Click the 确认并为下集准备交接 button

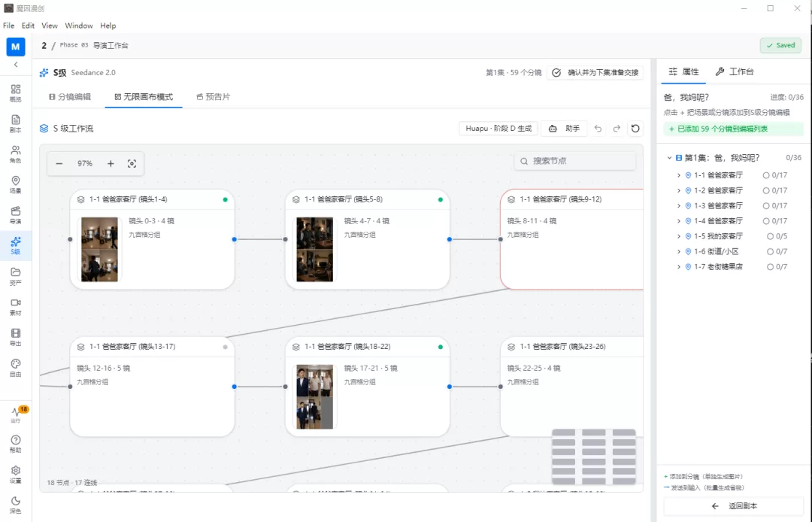pyautogui.click(x=595, y=72)
